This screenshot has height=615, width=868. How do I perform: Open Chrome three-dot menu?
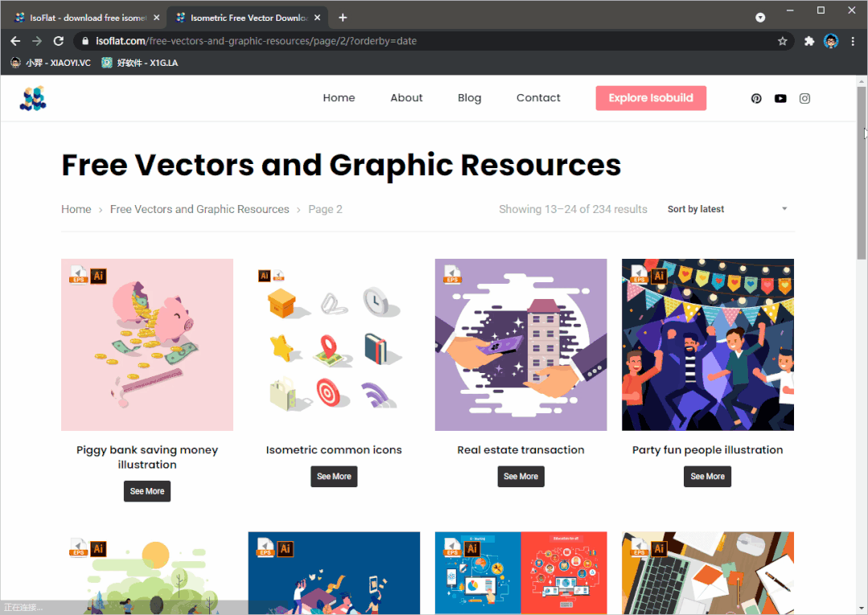click(853, 41)
